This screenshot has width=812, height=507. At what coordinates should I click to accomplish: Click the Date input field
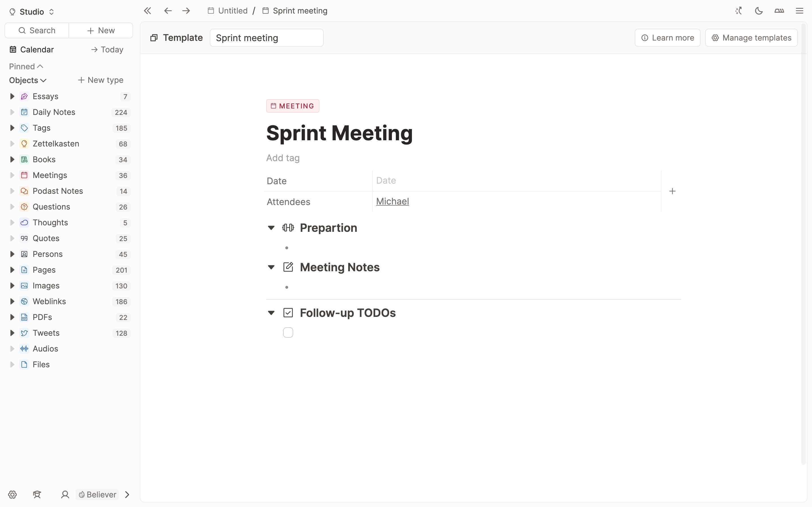(516, 181)
